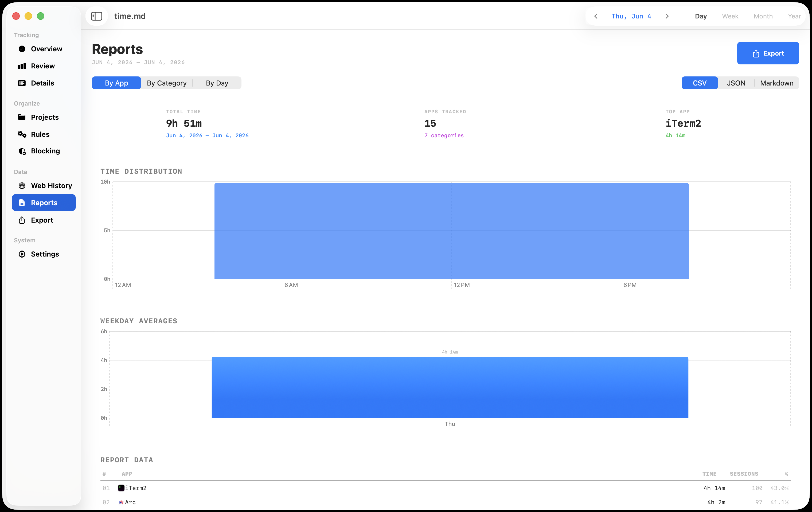Image resolution: width=812 pixels, height=512 pixels.
Task: Open Overview via its clock icon
Action: (x=22, y=49)
